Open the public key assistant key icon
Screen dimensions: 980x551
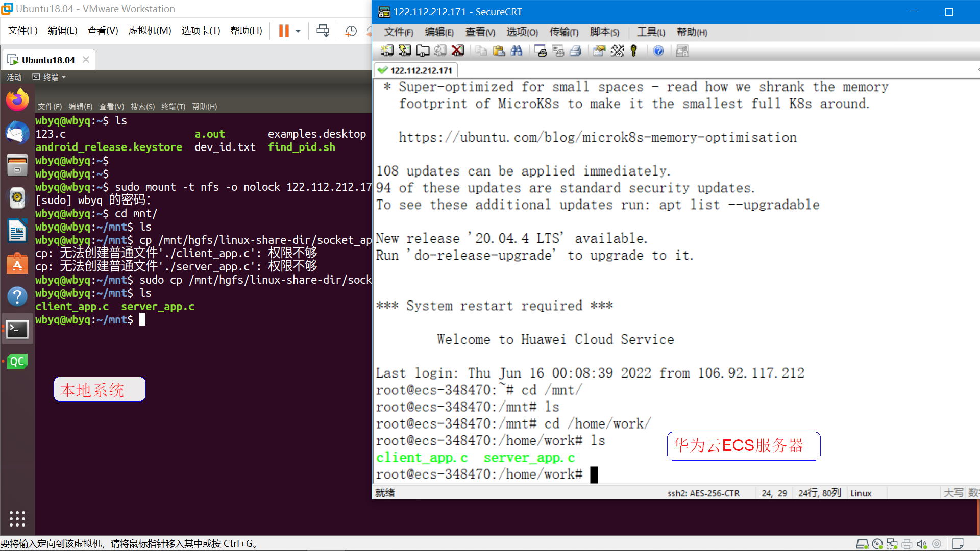(634, 51)
